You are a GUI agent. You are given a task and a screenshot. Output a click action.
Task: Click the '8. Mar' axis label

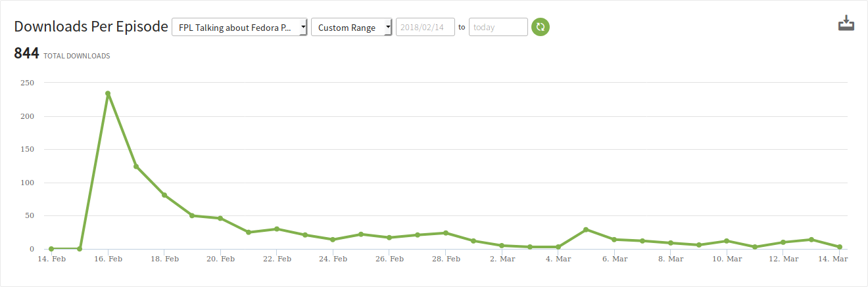(x=671, y=259)
